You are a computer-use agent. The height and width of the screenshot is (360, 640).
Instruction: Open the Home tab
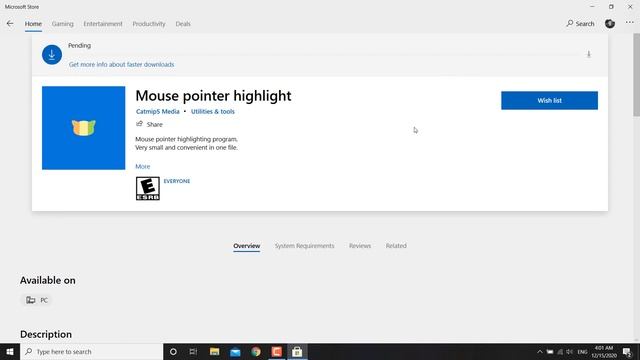(x=33, y=24)
